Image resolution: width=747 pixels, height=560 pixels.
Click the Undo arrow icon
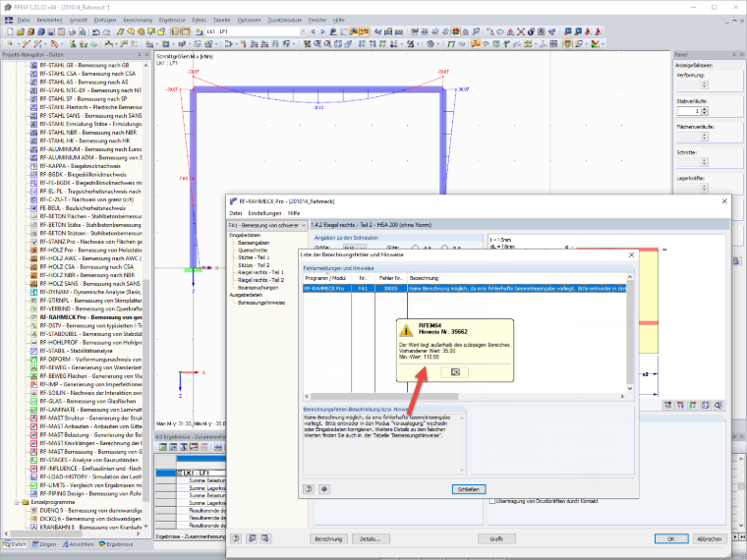[96, 31]
